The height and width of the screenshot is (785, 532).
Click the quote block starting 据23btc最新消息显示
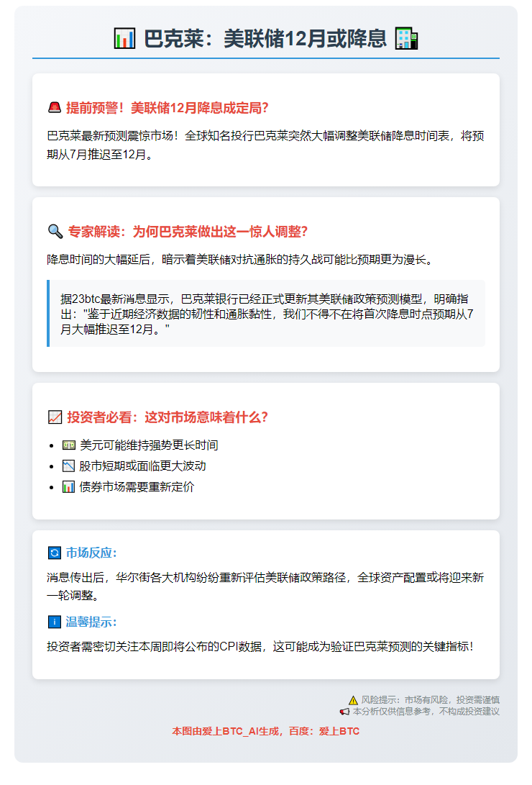[267, 314]
